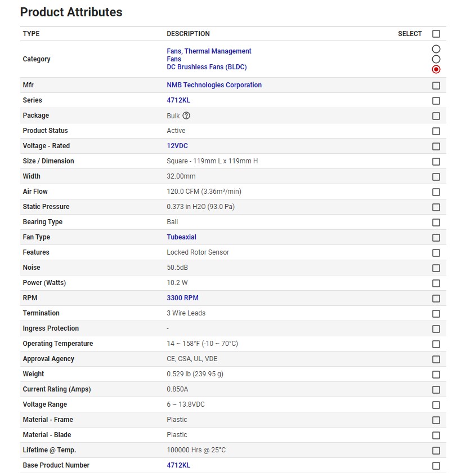This screenshot has height=476, width=457.
Task: Select the DC Brushless Fans (BLDC) radio button
Action: click(436, 69)
